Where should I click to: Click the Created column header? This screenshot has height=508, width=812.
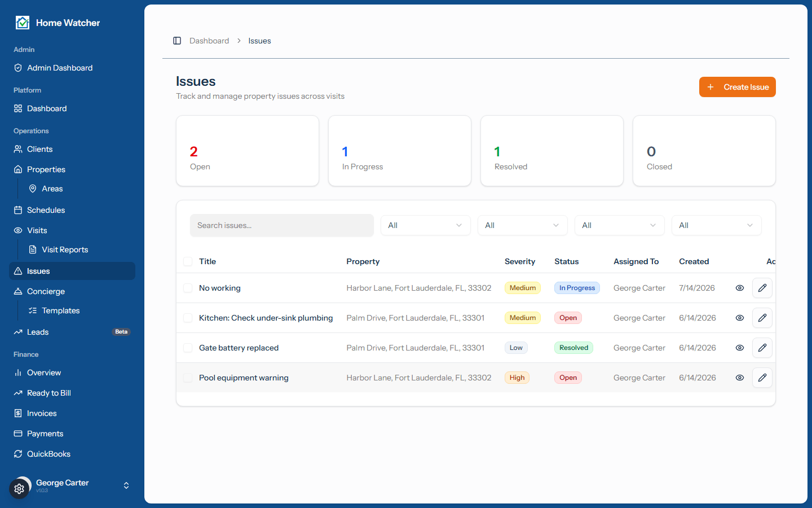694,261
